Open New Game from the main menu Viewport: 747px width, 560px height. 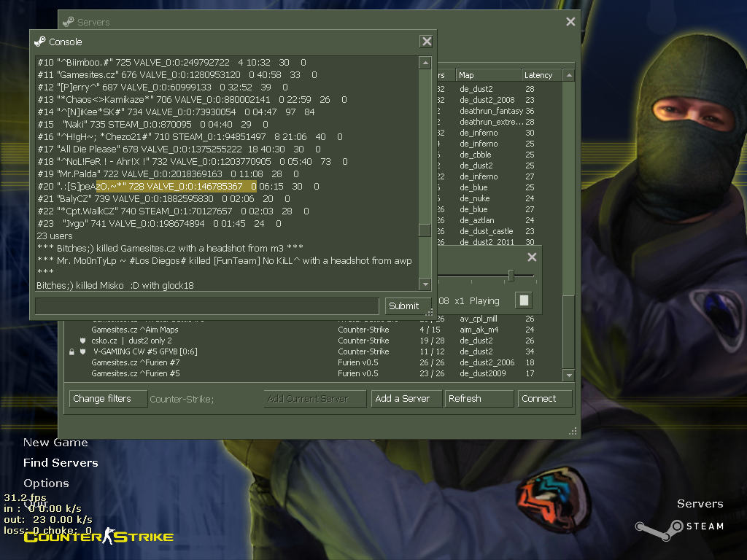click(55, 443)
